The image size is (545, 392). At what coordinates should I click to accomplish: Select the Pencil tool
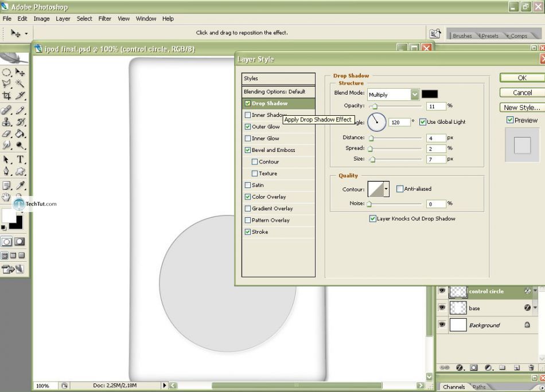click(20, 111)
